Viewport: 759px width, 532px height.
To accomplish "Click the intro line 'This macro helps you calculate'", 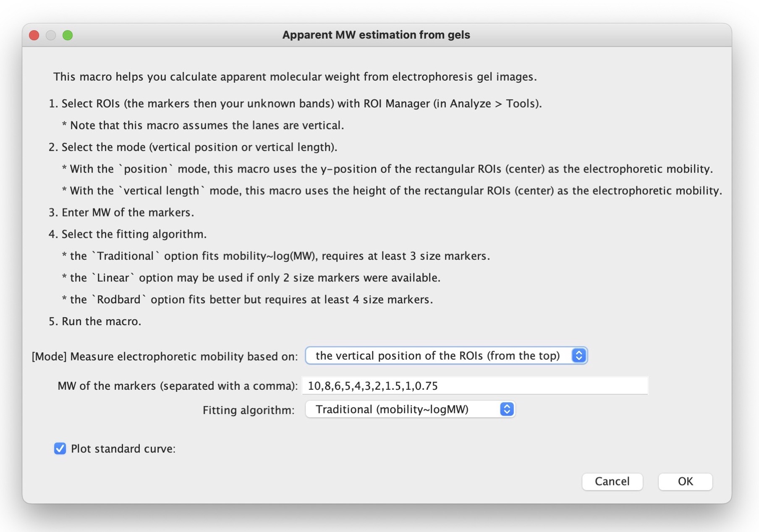I will click(x=295, y=77).
